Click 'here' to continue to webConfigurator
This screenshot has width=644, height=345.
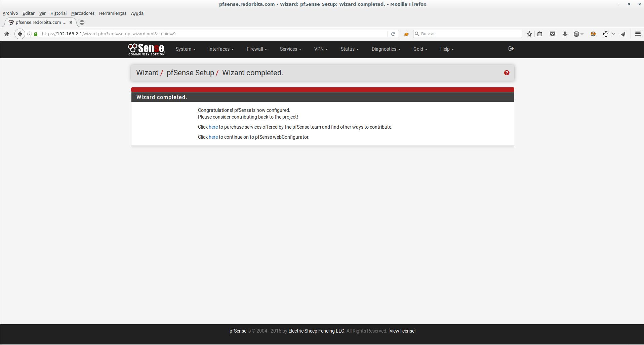click(213, 137)
